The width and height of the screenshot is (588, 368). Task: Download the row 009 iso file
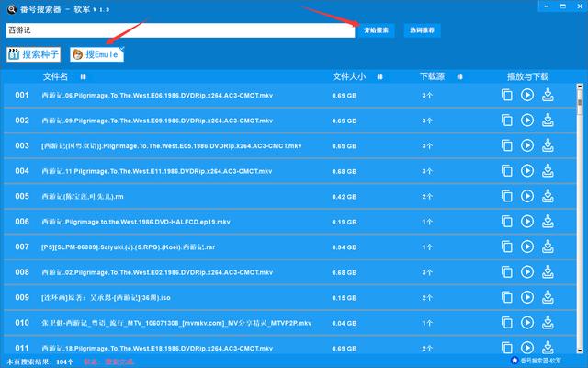click(x=548, y=298)
